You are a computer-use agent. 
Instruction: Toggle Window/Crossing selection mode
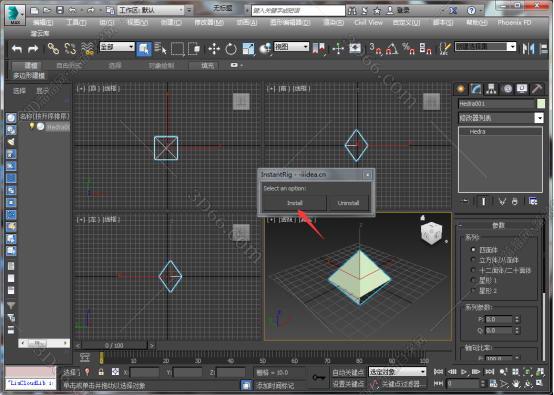(x=194, y=49)
